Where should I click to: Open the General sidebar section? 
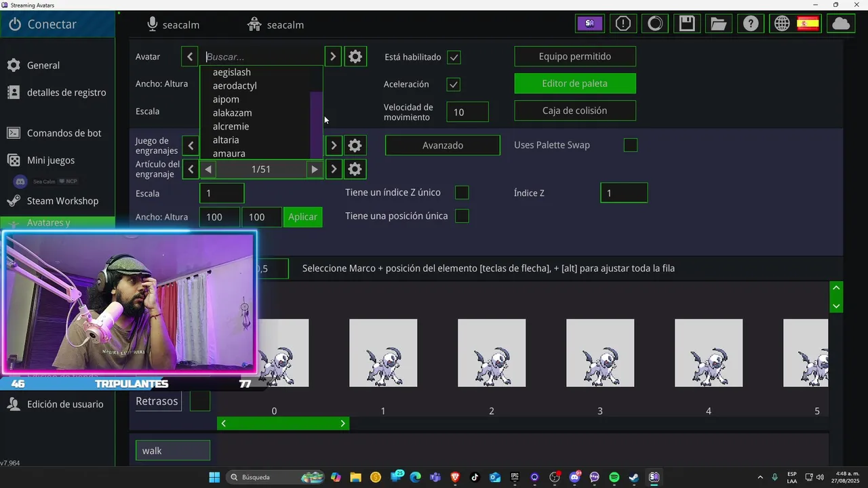click(x=43, y=66)
